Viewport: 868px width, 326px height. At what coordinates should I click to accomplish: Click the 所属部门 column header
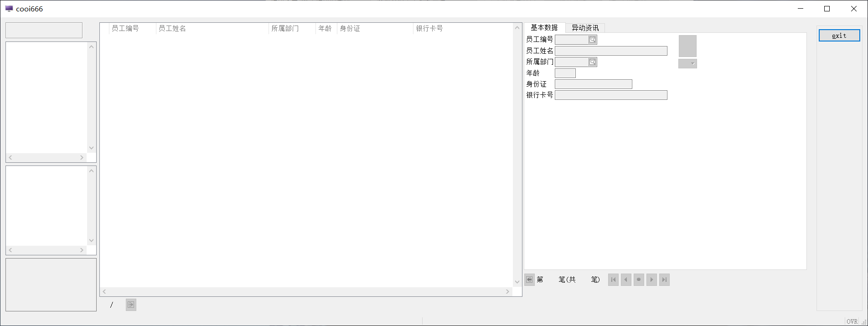pos(292,28)
